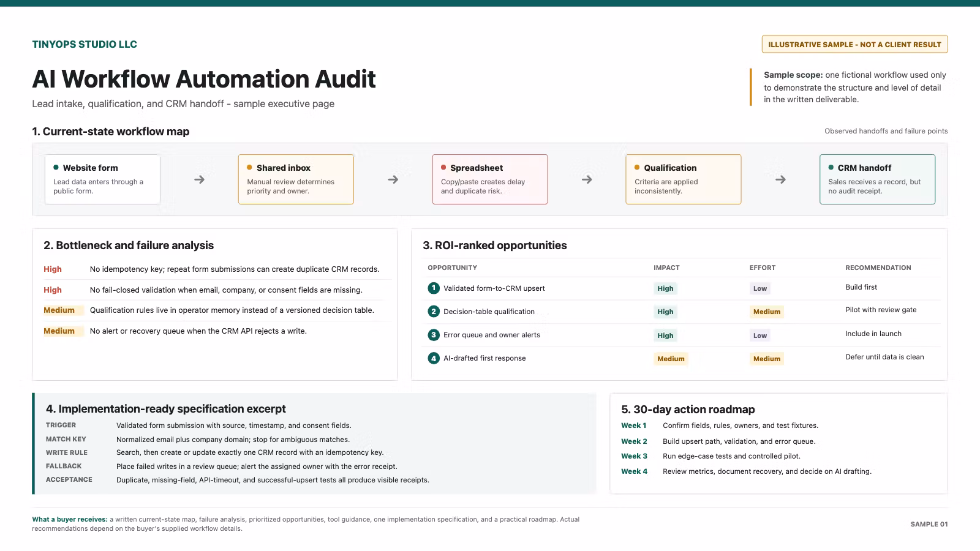Viewport: 980px width, 551px height.
Task: Select the Qualification workflow card
Action: click(x=684, y=179)
